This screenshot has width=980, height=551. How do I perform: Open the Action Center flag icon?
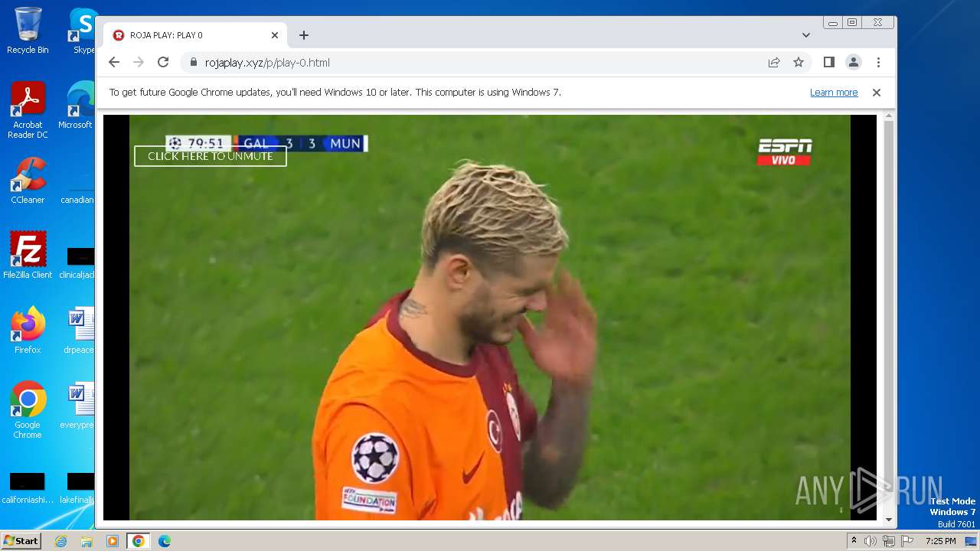click(906, 541)
